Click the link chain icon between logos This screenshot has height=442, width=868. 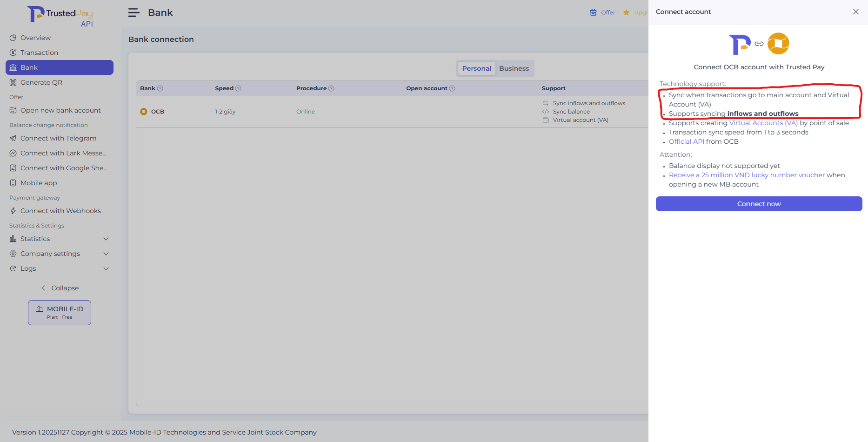point(759,44)
